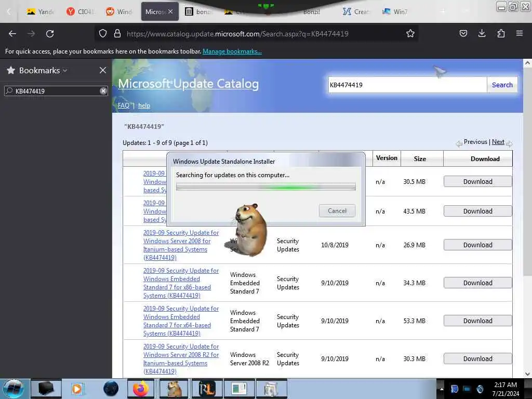Cancel the Windows Update Standalone Installer search
Viewport: 532px width, 399px height.
click(337, 211)
